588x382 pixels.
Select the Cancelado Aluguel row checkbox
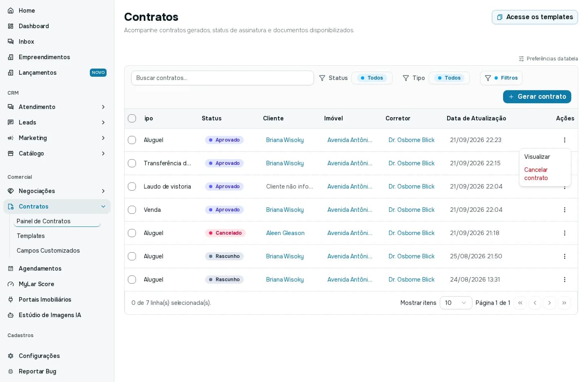click(132, 233)
